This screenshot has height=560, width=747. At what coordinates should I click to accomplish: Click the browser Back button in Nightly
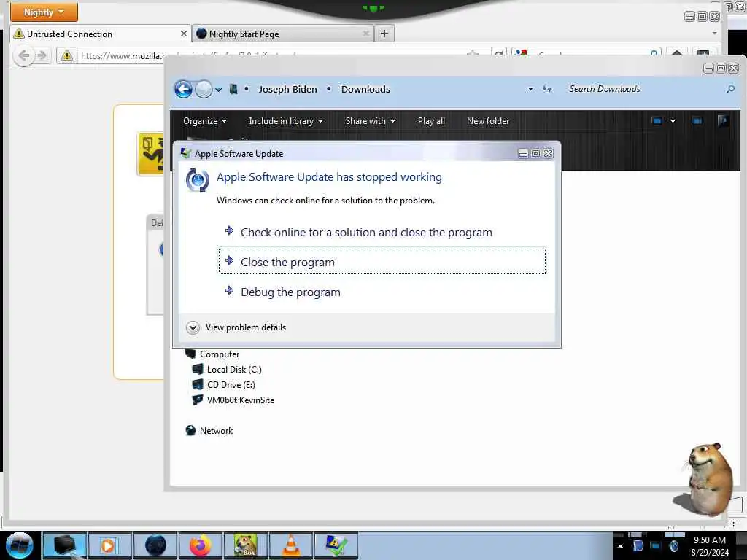pyautogui.click(x=23, y=56)
